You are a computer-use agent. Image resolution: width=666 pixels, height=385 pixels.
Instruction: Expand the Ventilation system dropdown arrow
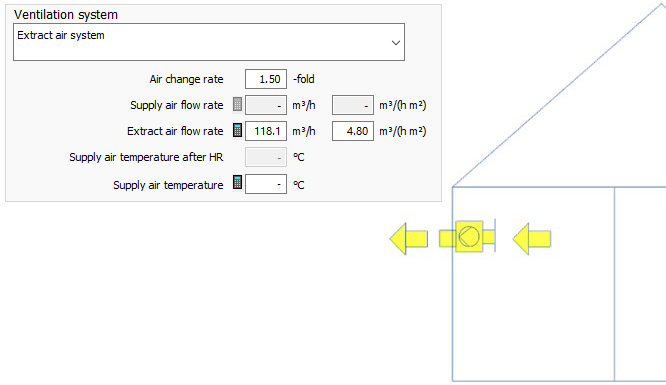(395, 42)
